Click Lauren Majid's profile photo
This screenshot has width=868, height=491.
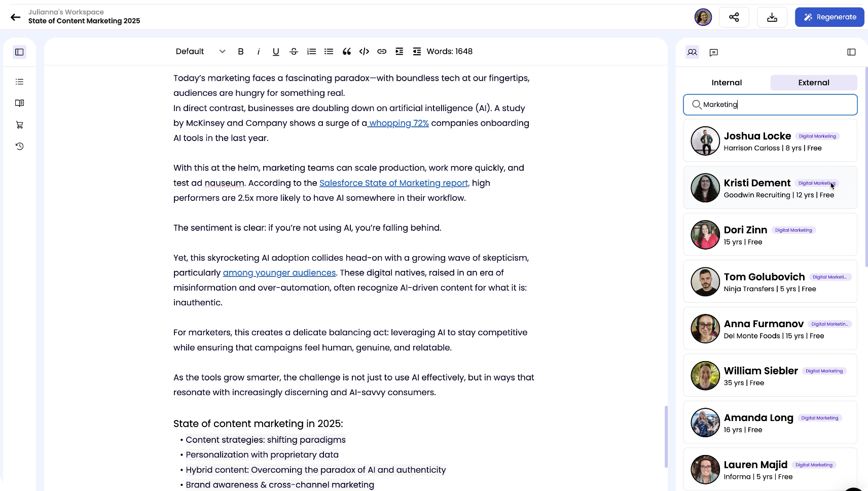point(705,469)
